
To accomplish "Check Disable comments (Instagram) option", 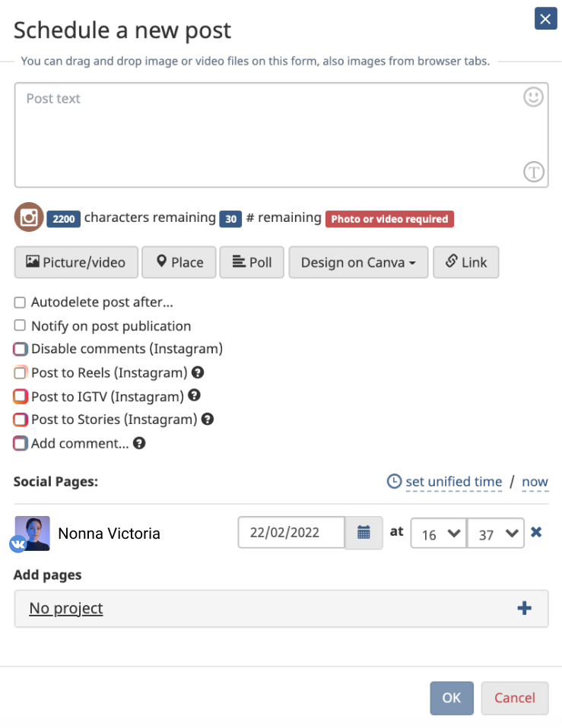I will [x=20, y=350].
